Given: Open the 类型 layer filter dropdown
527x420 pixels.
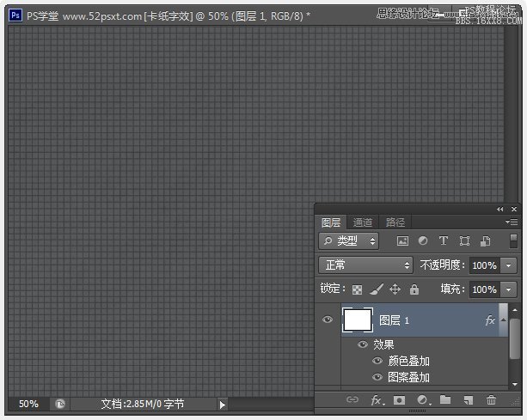Looking at the screenshot, I should 347,241.
